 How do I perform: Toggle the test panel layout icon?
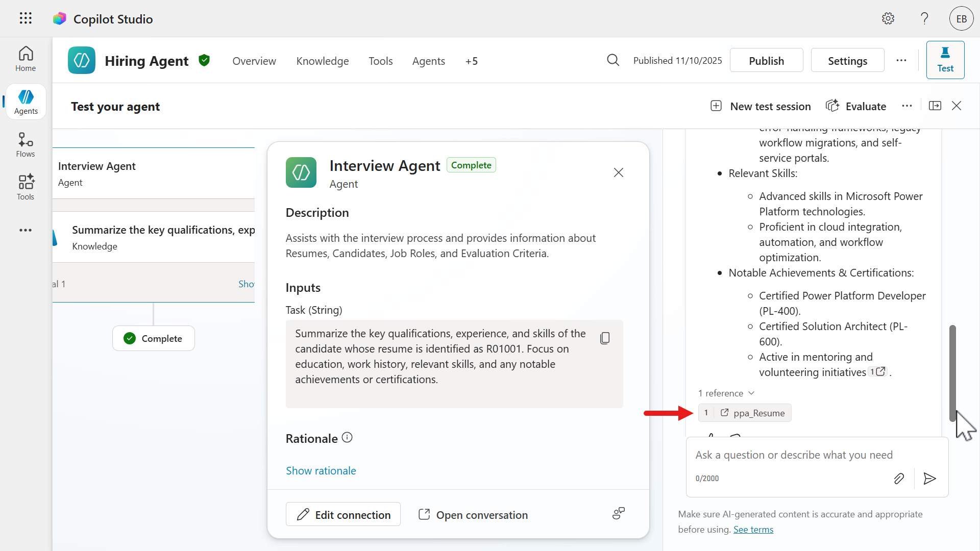click(x=935, y=106)
